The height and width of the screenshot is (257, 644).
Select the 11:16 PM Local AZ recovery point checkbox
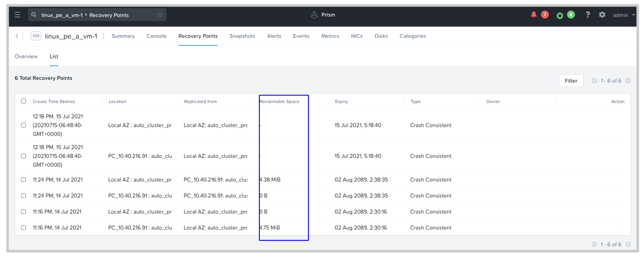pos(24,211)
